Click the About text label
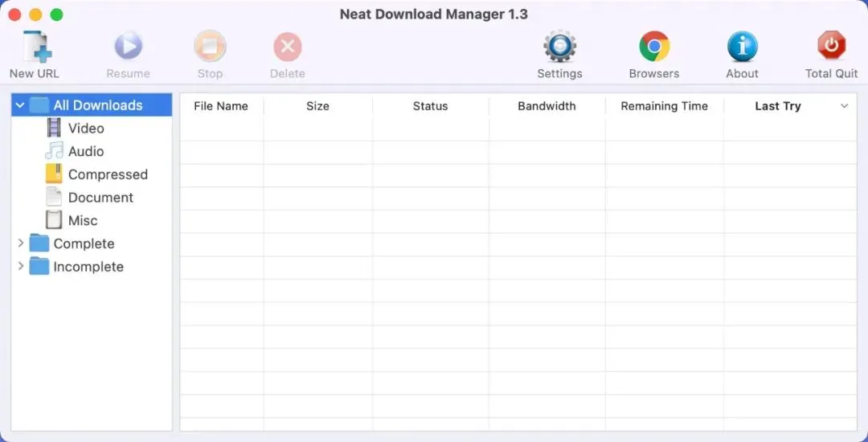This screenshot has height=442, width=868. (743, 74)
